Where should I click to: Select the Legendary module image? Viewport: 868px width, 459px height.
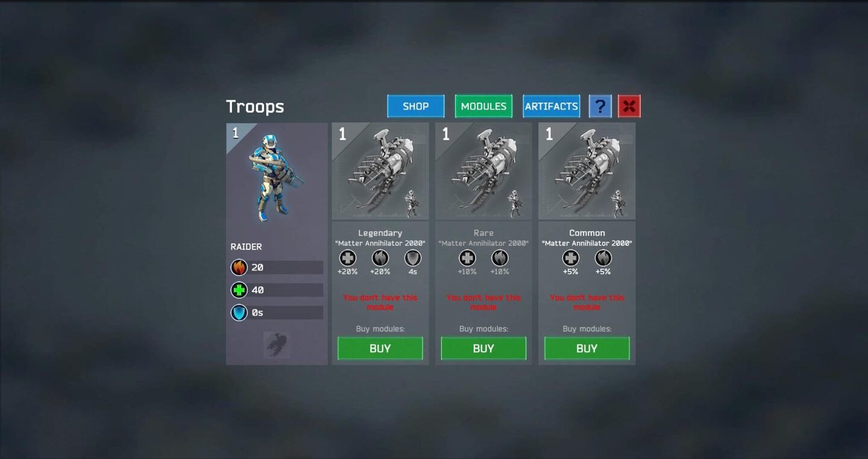point(380,171)
